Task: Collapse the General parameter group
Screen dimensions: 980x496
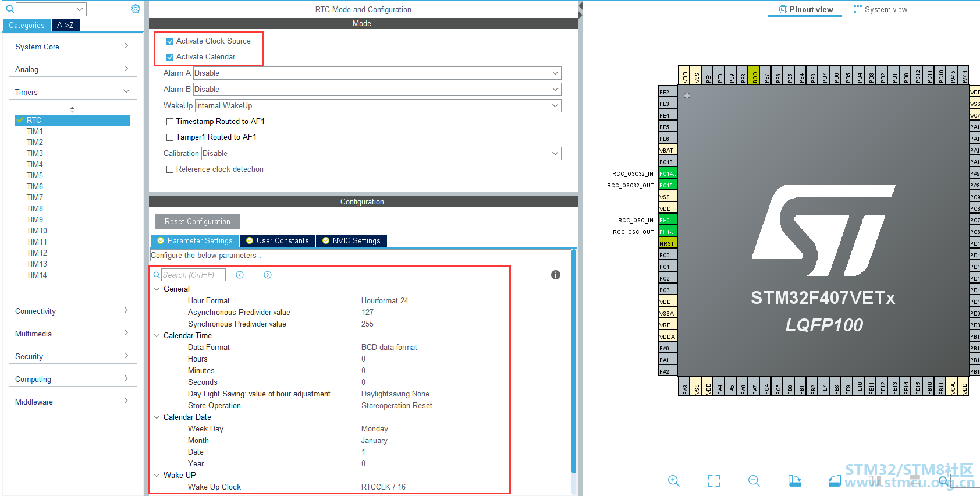Action: [x=157, y=289]
